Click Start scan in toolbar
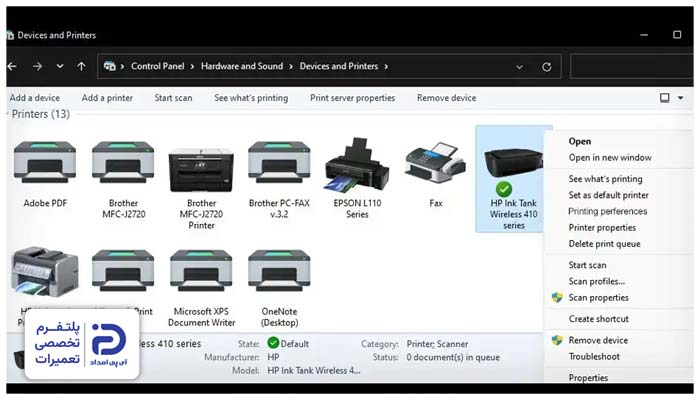This screenshot has height=400, width=700. point(173,98)
